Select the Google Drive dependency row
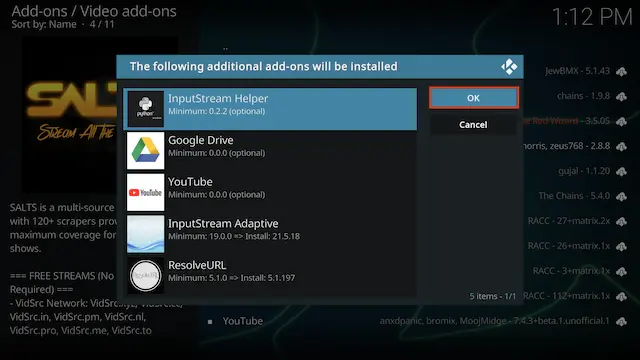Screen dimensions: 640x360 click(270, 151)
